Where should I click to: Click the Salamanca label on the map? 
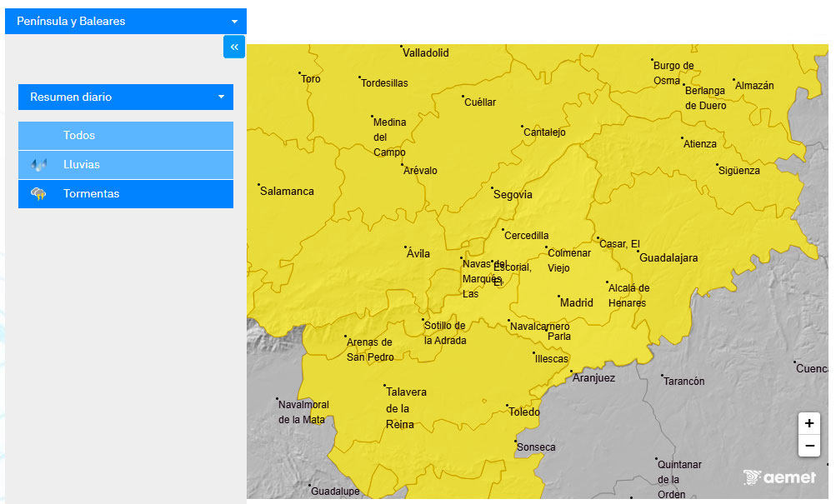287,191
